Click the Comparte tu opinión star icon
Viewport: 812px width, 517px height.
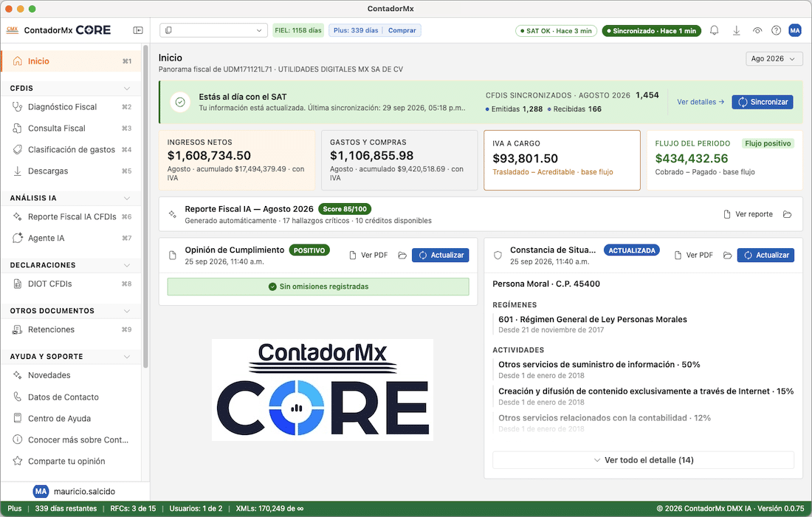coord(18,461)
